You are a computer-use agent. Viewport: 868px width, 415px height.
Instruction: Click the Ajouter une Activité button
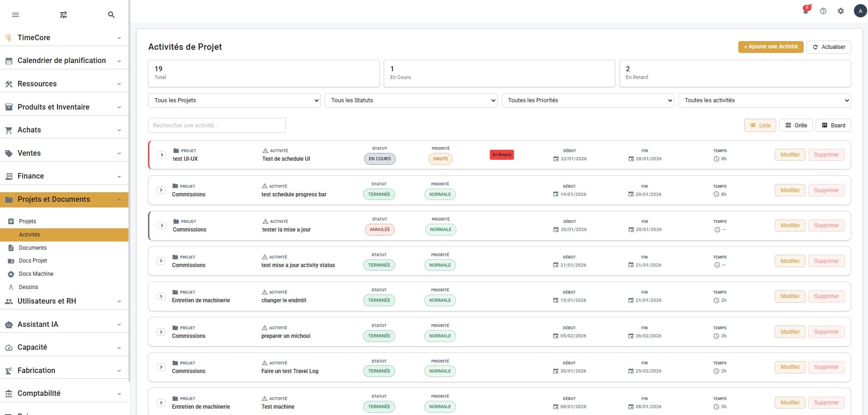771,47
